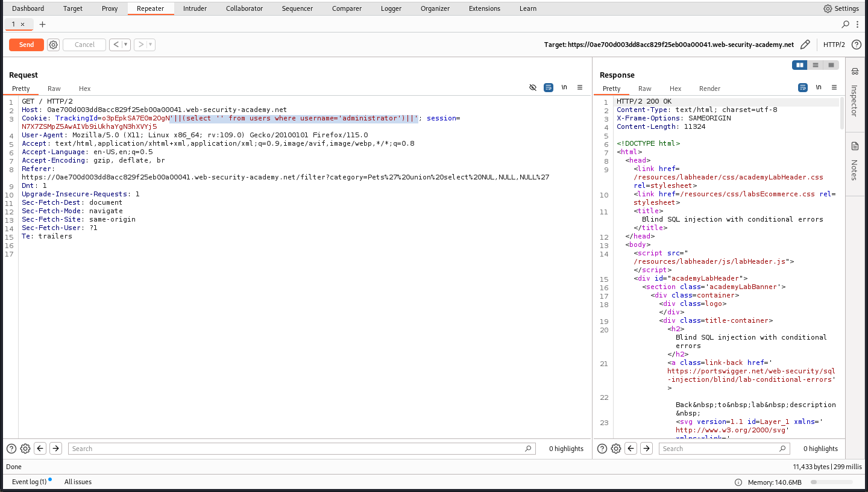The image size is (868, 492).
Task: Focus the Response panel search field
Action: click(726, 449)
